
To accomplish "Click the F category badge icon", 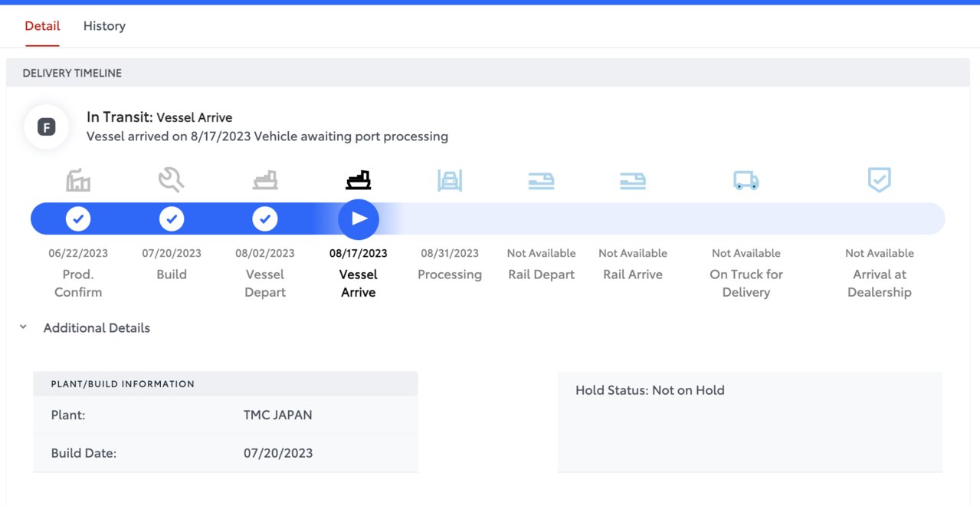I will point(47,127).
